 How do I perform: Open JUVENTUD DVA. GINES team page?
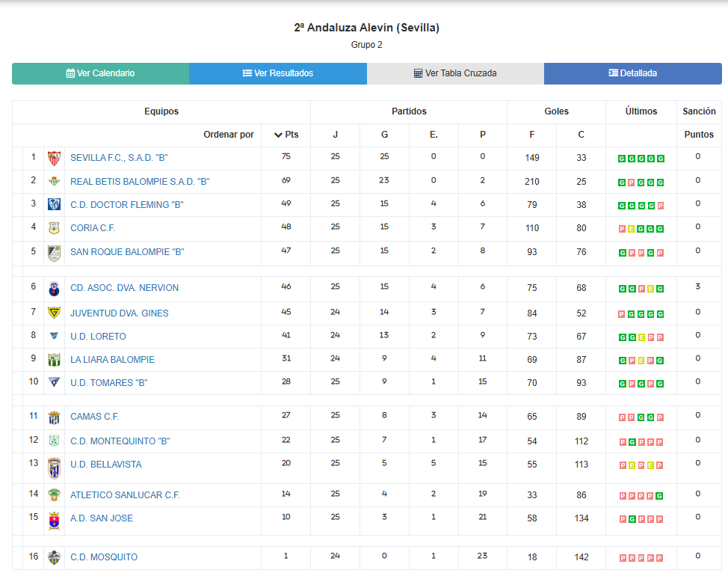coord(120,313)
